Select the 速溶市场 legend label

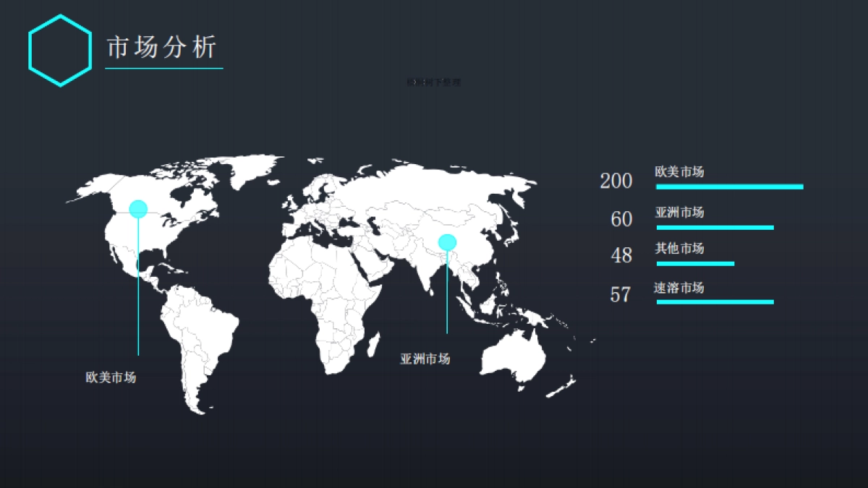(x=679, y=288)
